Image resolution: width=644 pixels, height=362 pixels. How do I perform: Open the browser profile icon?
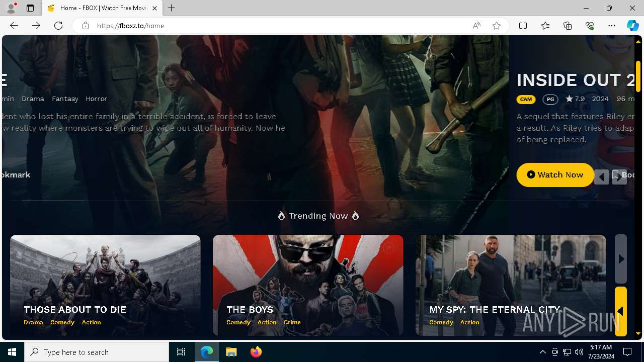point(11,8)
